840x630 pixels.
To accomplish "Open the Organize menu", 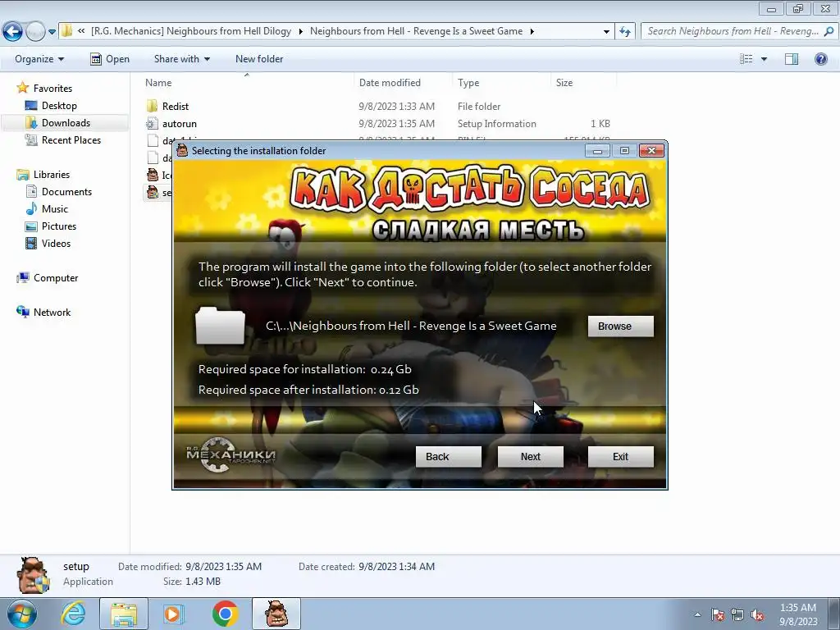I will click(x=39, y=59).
